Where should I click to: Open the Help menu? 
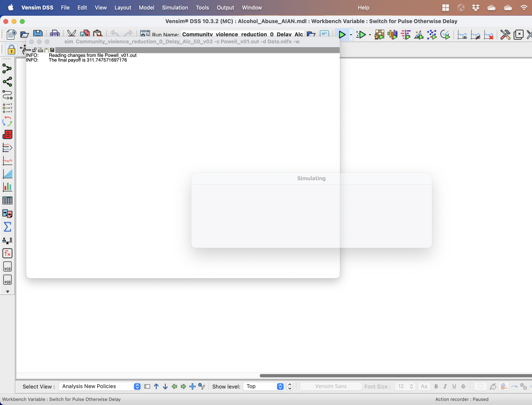(x=363, y=7)
